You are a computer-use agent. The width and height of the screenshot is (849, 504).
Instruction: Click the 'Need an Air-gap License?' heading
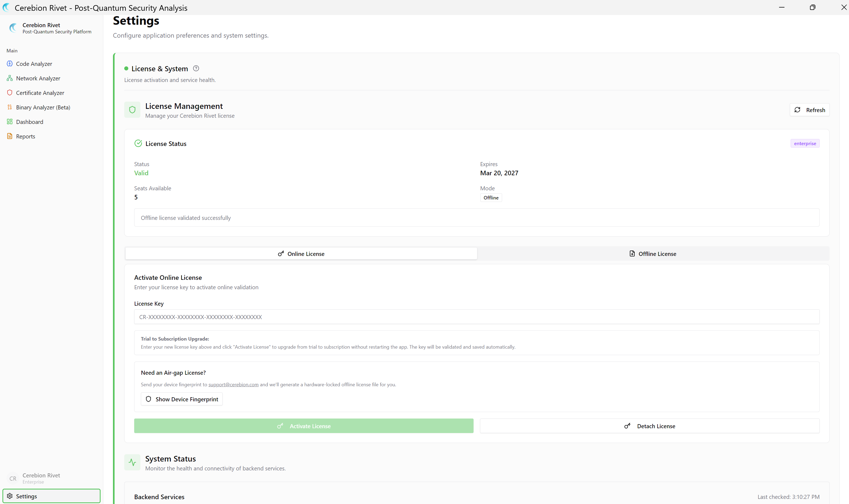click(173, 373)
